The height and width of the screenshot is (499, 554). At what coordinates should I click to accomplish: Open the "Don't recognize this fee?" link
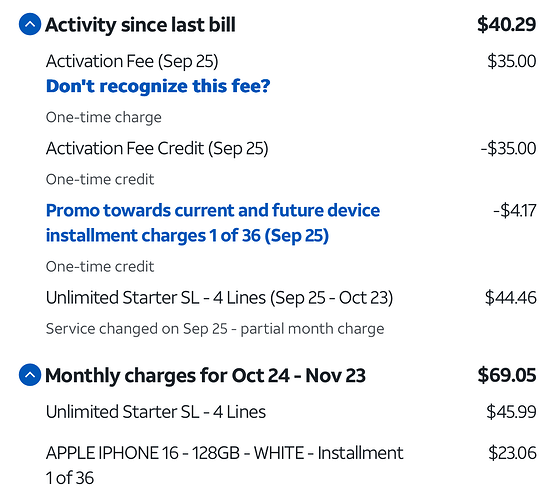[158, 86]
